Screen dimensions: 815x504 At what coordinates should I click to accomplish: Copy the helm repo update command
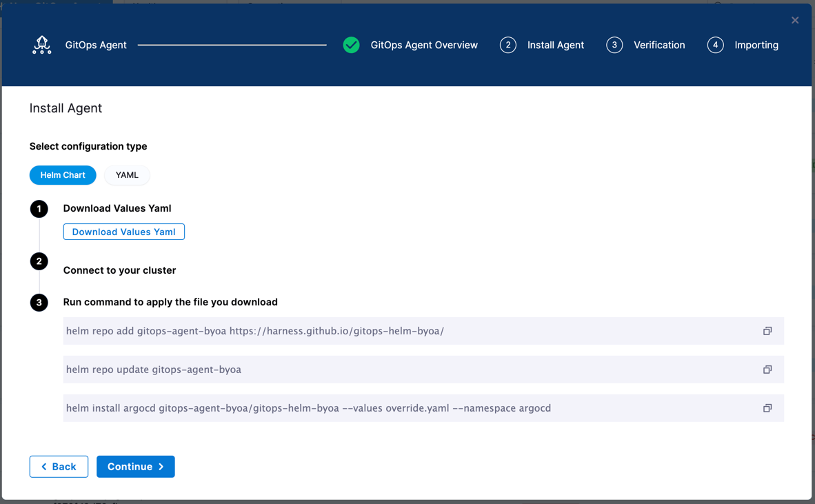[767, 370]
